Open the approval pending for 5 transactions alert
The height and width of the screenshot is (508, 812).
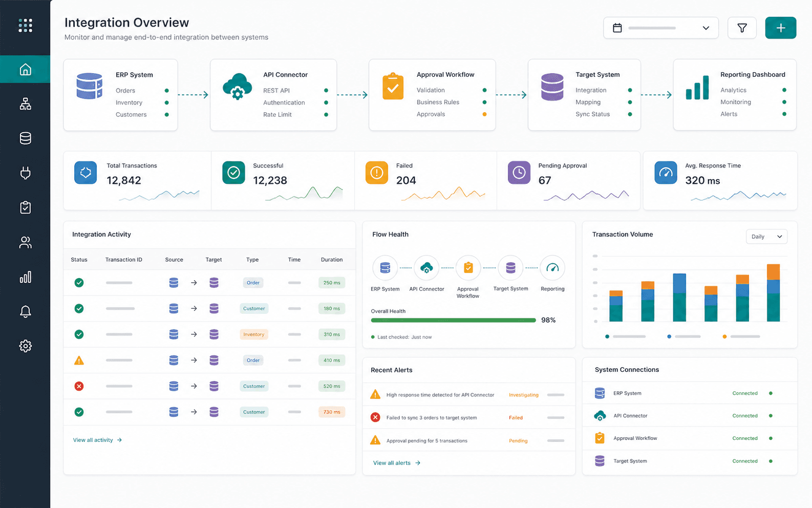(x=468, y=440)
